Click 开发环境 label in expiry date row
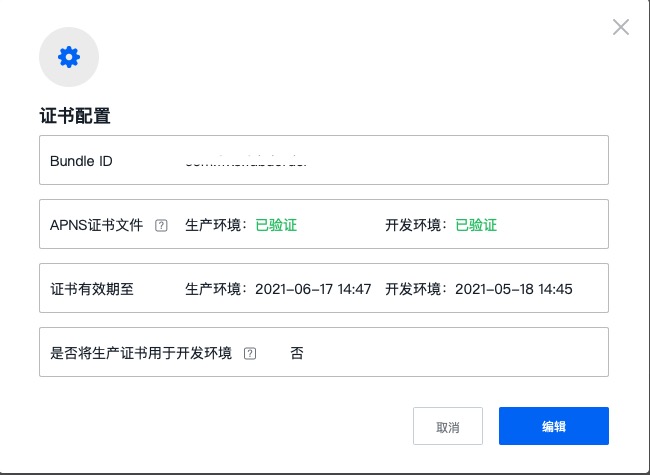Viewport: 650px width, 475px height. pos(416,289)
